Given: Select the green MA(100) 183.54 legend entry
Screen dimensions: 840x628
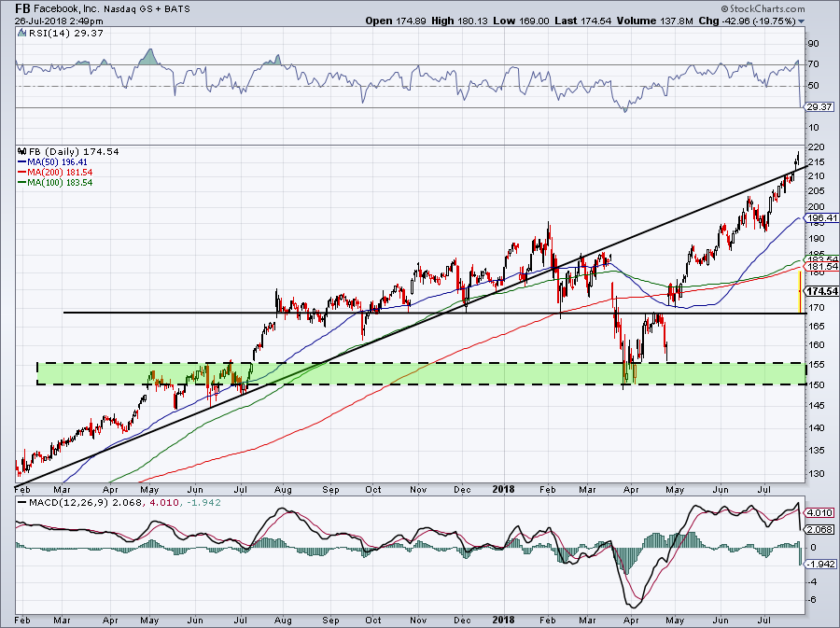Looking at the screenshot, I should click(55, 182).
